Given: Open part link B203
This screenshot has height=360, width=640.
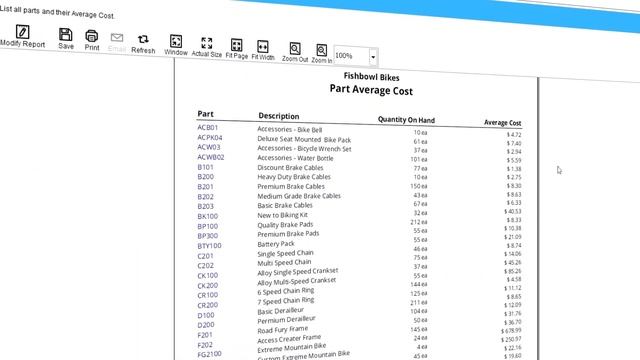Looking at the screenshot, I should (205, 206).
